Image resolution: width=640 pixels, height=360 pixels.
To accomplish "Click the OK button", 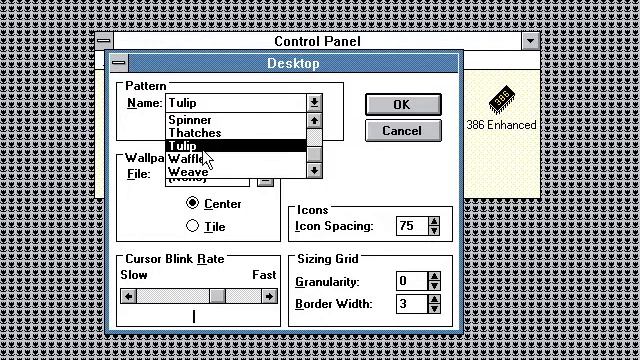I will tap(403, 104).
